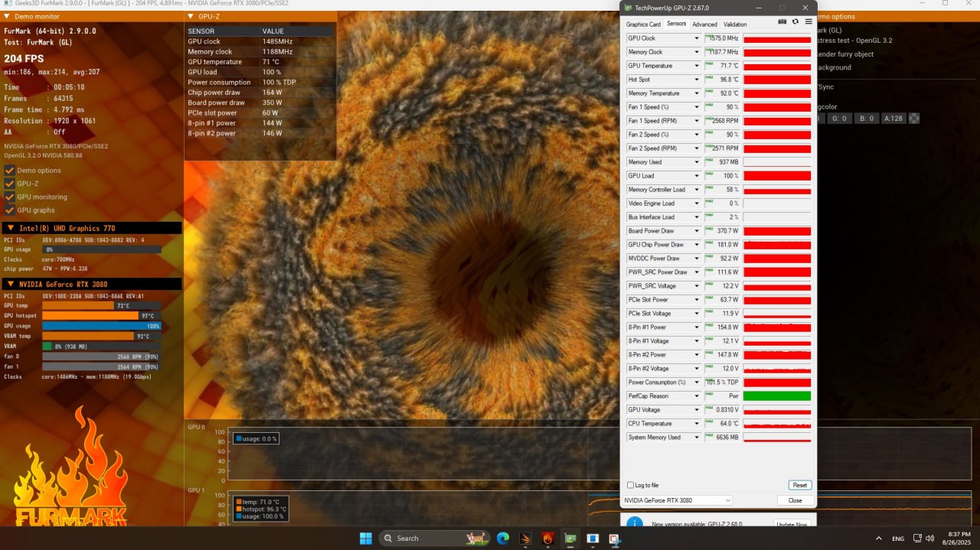Click the bgcolor checkerboard color swatch
Viewport: 980px width, 550px height.
pyautogui.click(x=914, y=119)
